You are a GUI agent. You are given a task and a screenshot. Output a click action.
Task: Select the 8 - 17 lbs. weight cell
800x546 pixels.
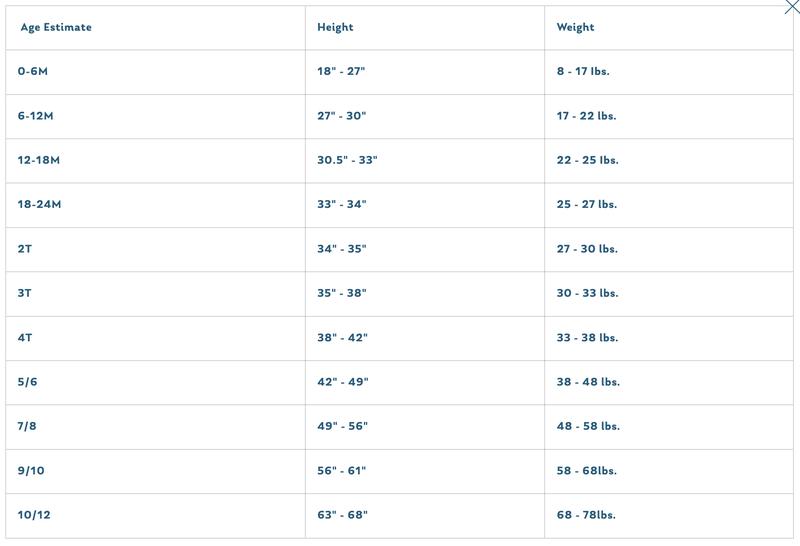click(583, 72)
